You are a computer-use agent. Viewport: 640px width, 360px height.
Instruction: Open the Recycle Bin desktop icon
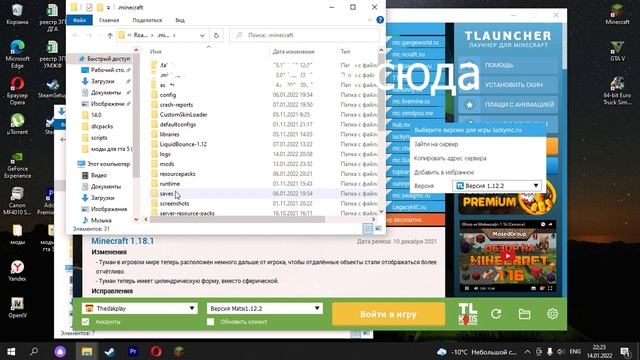[17, 13]
